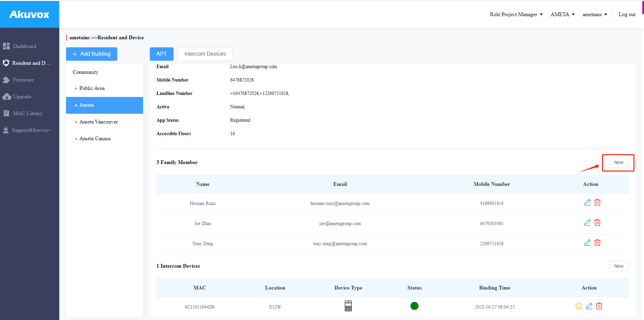The height and width of the screenshot is (320, 644).
Task: Click the 3 Family Member heading
Action: [x=177, y=162]
